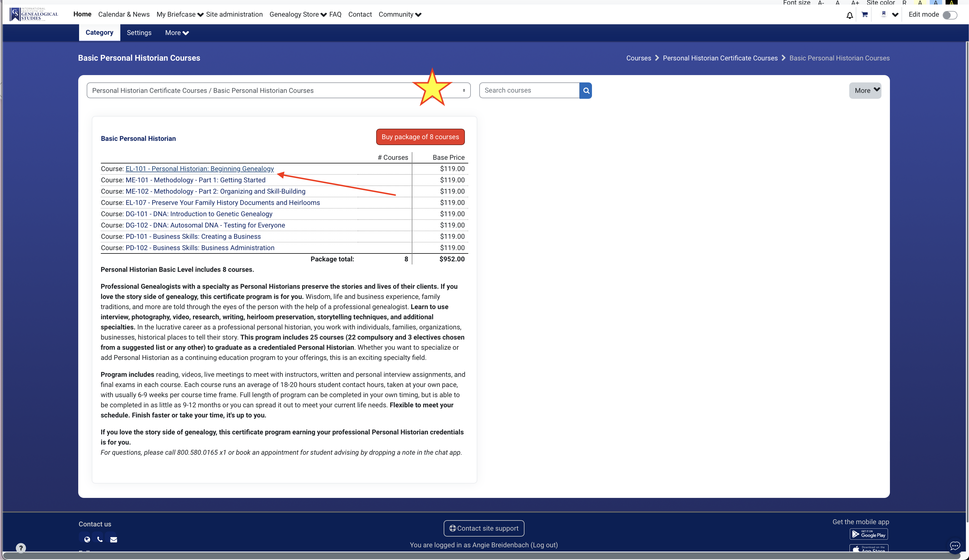The height and width of the screenshot is (560, 969).
Task: Expand the gray More button
Action: pyautogui.click(x=865, y=91)
